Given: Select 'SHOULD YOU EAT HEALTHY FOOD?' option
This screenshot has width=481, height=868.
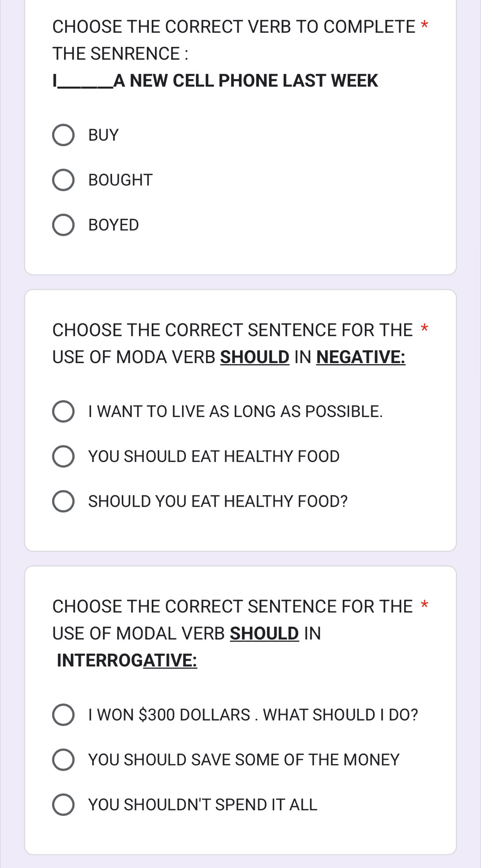Looking at the screenshot, I should (x=63, y=501).
